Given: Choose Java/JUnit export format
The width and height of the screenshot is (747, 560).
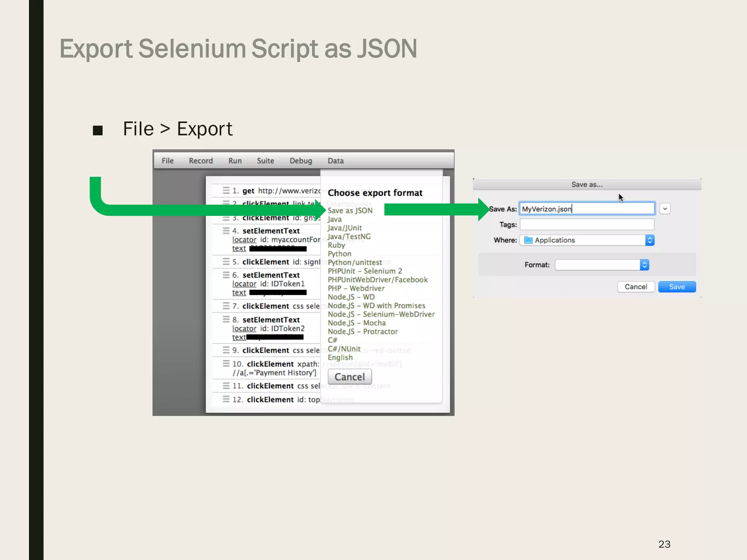Looking at the screenshot, I should click(x=345, y=228).
